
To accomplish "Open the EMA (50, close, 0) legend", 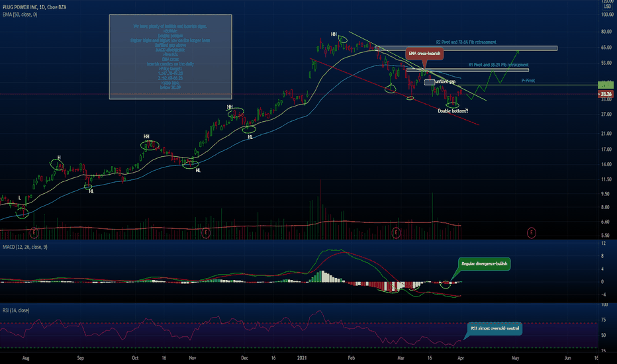I will [20, 15].
